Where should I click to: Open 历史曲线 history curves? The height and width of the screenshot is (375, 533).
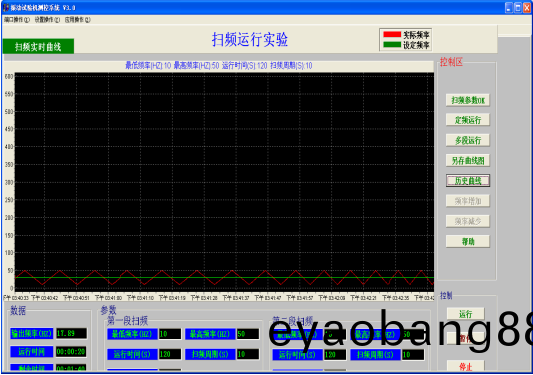(x=468, y=181)
